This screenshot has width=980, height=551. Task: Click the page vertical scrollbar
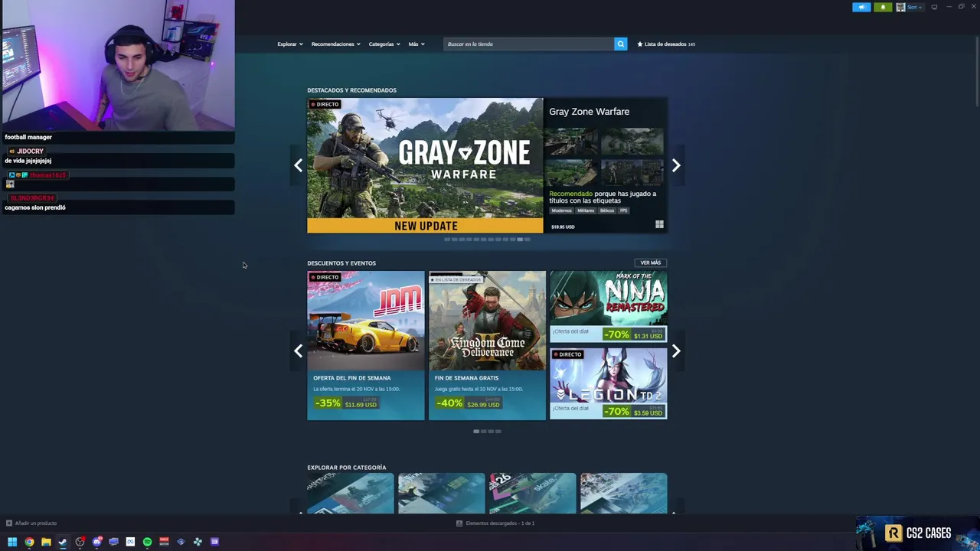976,73
